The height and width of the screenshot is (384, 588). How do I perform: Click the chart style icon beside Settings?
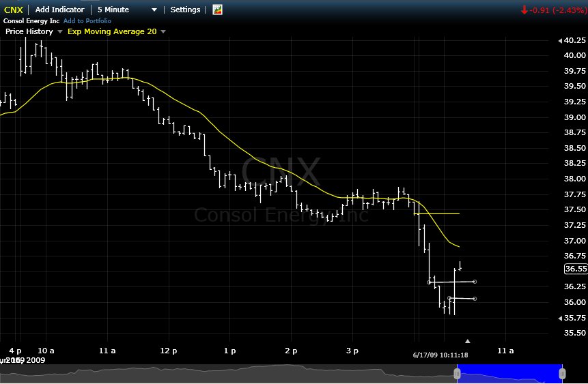tap(217, 10)
